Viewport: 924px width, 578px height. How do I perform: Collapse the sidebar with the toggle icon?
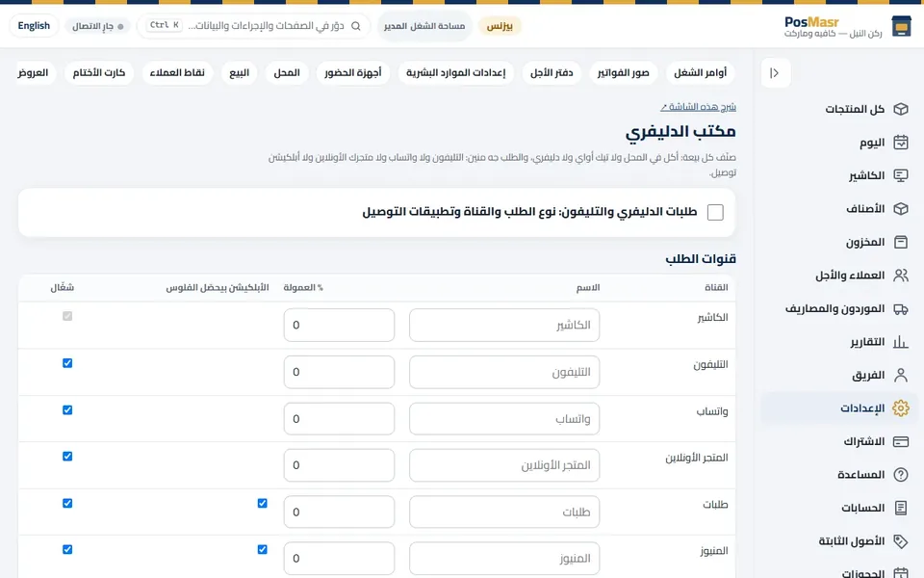[x=775, y=73]
